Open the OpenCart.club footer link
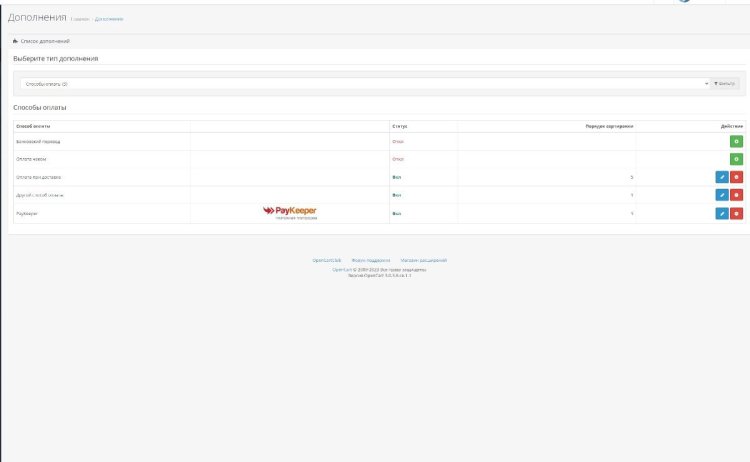Viewport: 750px width, 462px height. [327, 259]
